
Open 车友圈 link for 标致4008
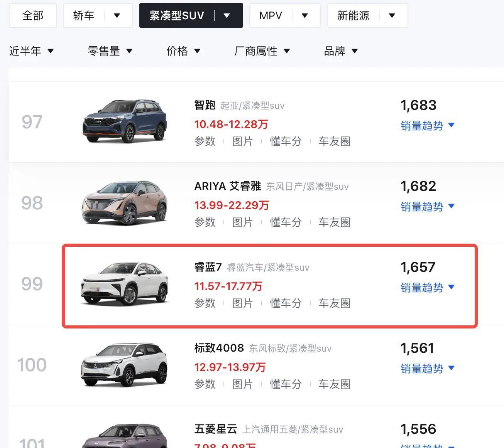click(x=334, y=384)
